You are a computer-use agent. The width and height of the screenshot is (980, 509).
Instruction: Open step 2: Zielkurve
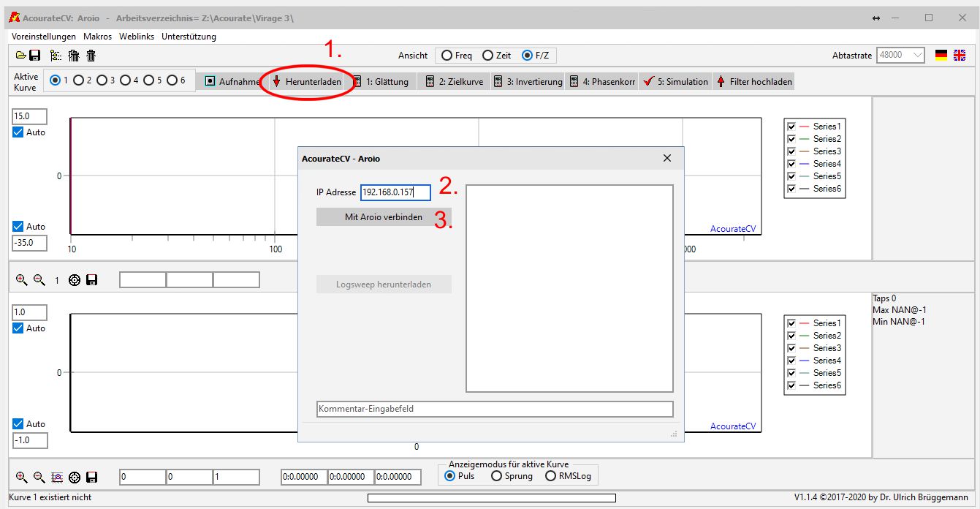coord(454,82)
